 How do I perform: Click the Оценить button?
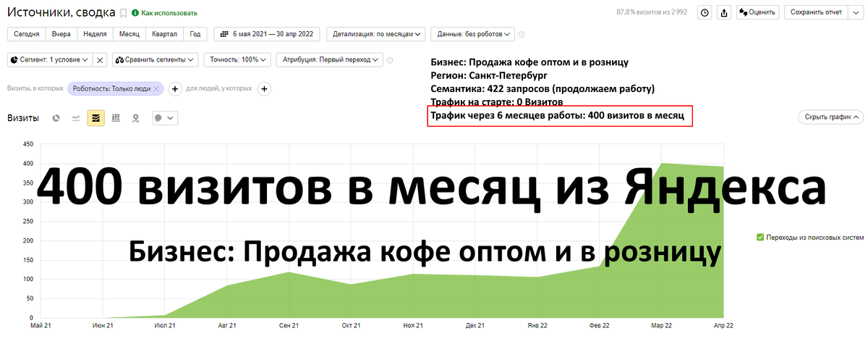coord(757,12)
